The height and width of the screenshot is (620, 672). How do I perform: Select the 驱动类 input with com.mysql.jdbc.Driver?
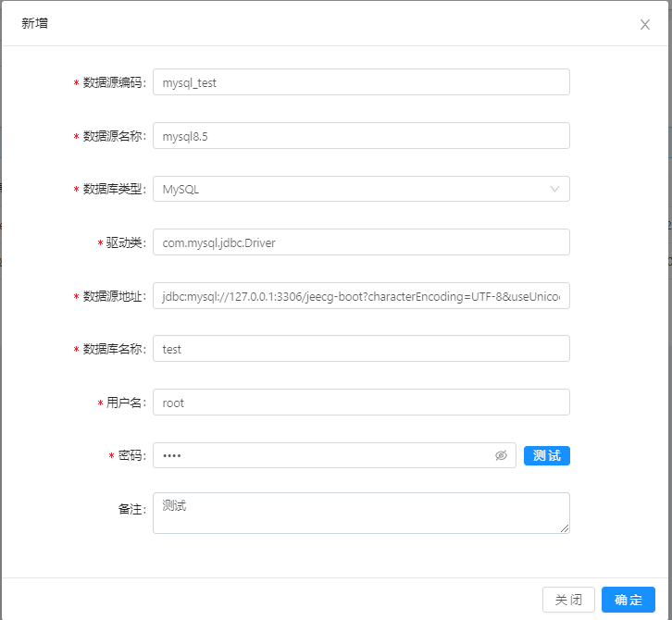361,242
